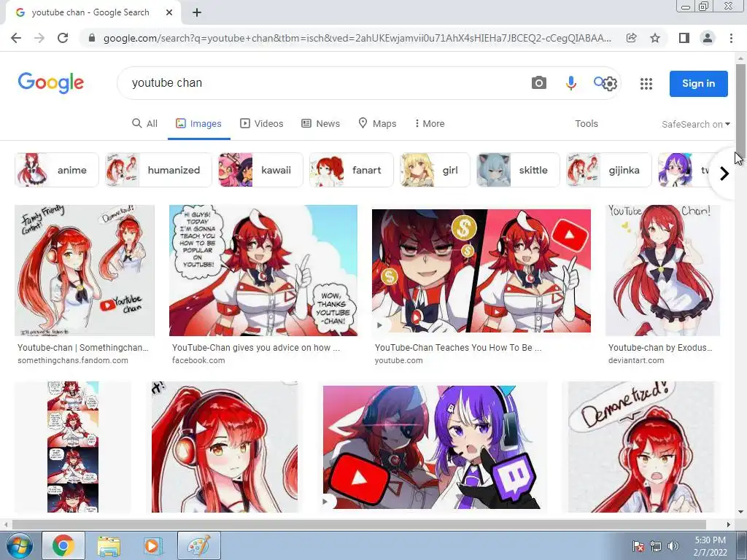
Task: Click the Google logo
Action: 51,83
